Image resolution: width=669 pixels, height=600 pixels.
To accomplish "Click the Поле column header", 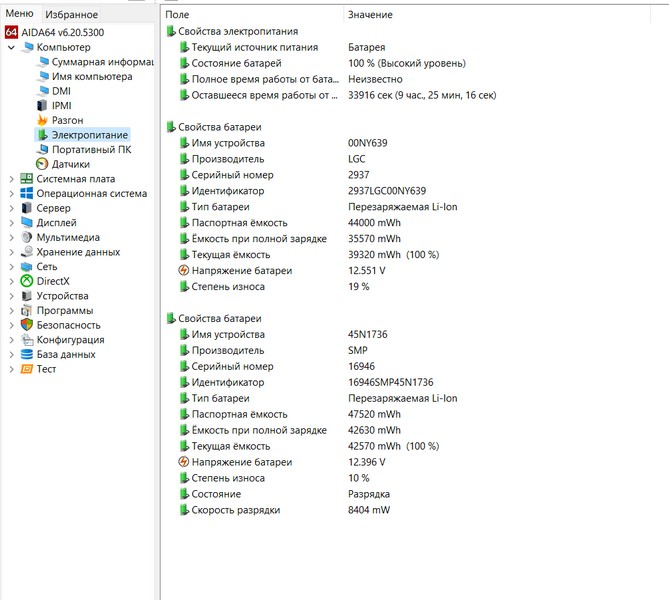I will tap(177, 15).
